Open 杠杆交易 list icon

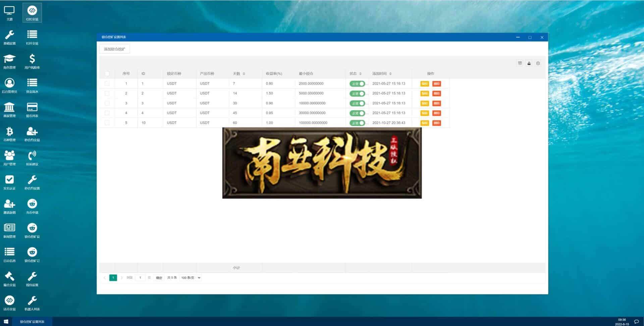[x=32, y=37]
